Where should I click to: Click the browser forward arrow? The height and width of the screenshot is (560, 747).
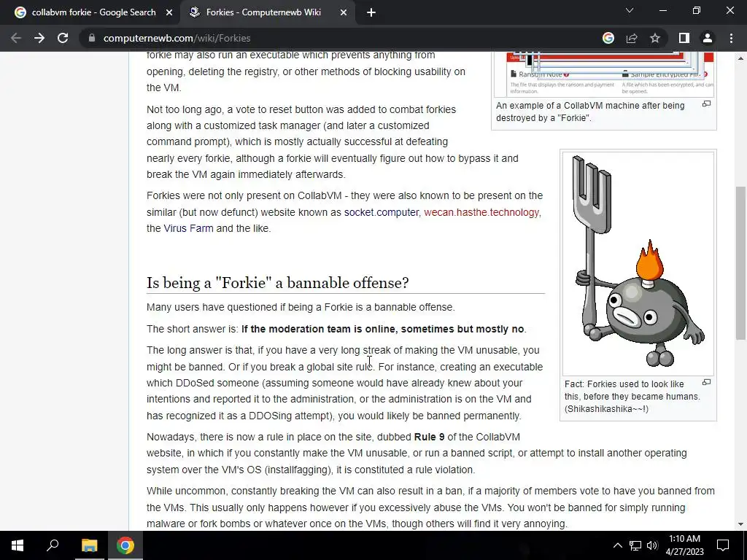coord(39,38)
